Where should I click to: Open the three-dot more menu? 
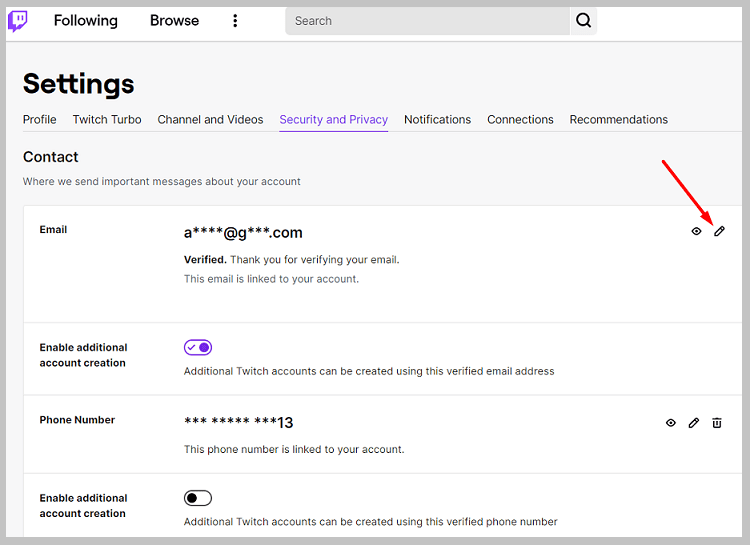235,21
